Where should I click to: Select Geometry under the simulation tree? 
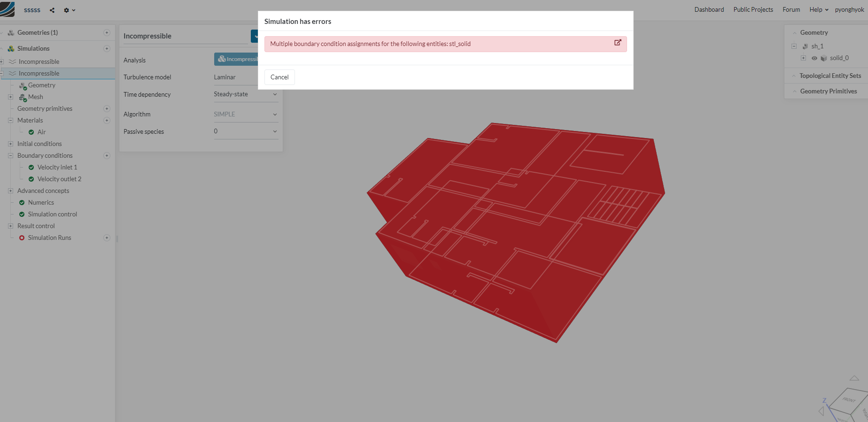tap(42, 85)
